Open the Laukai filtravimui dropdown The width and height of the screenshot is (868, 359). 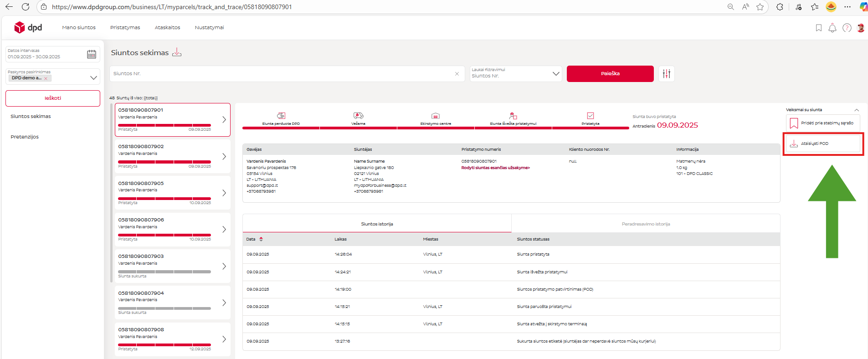555,74
